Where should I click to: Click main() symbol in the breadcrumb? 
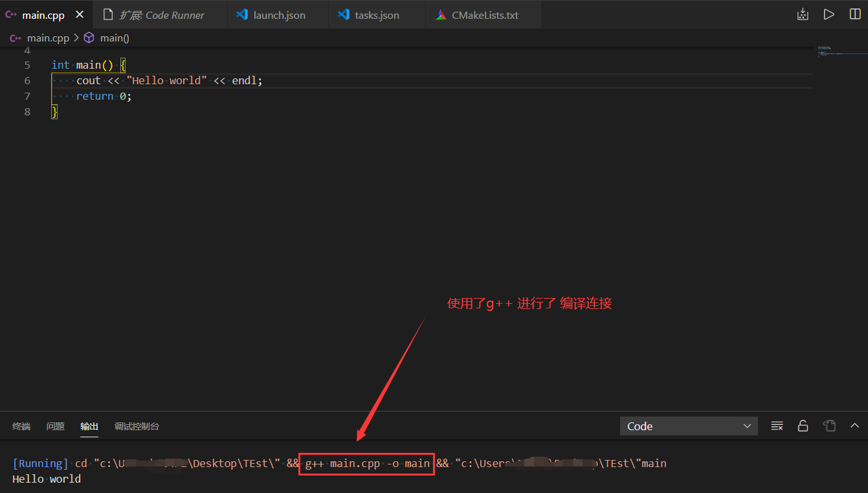coord(115,38)
